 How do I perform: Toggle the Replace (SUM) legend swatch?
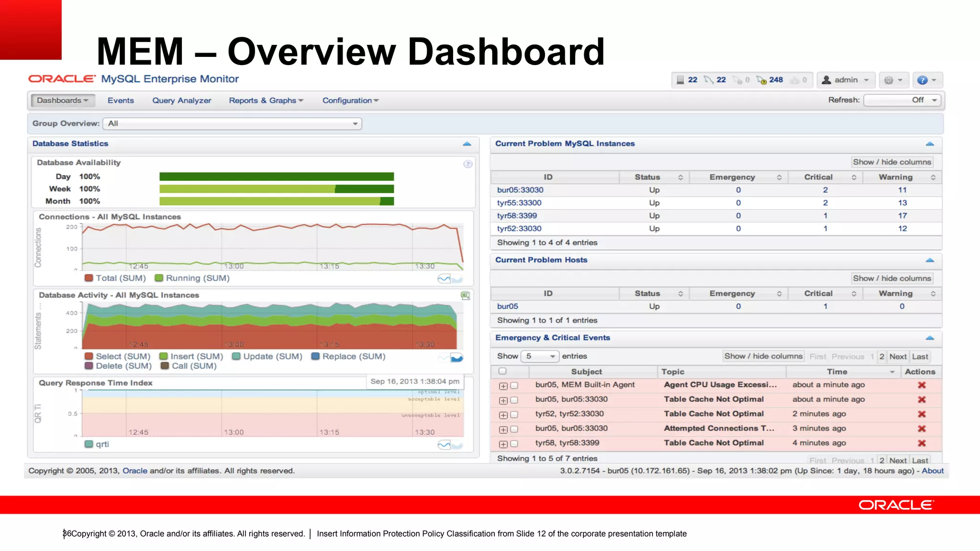click(315, 356)
